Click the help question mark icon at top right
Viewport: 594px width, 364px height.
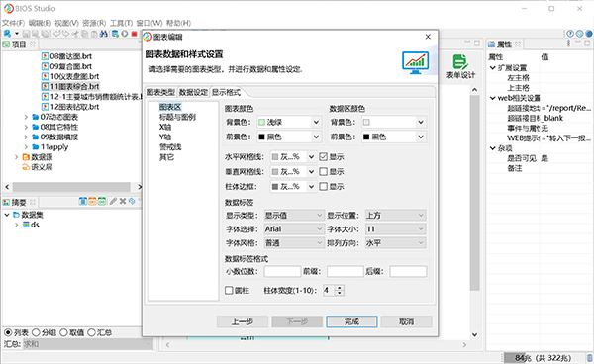(x=570, y=34)
